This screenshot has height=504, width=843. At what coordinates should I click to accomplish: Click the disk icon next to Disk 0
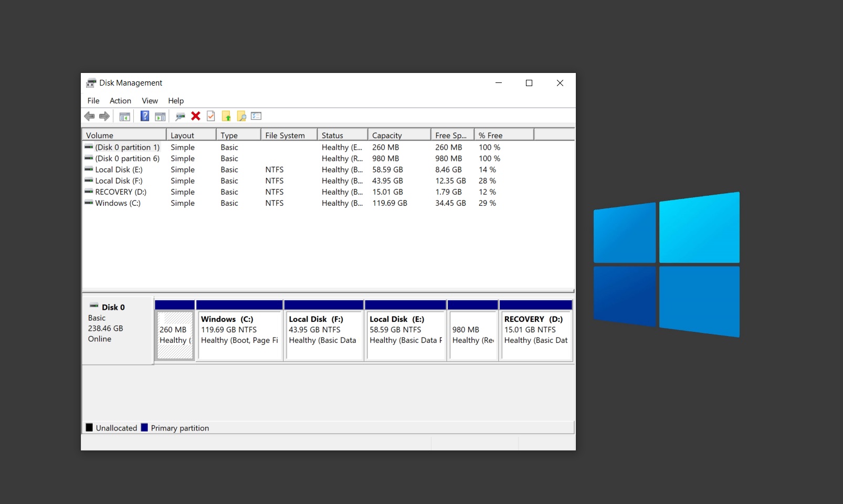pos(94,305)
